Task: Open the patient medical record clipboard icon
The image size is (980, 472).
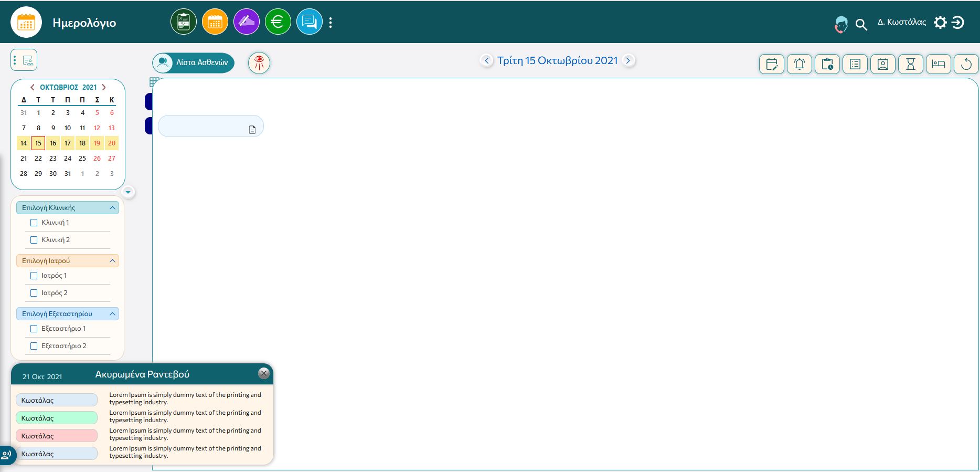Action: point(184,22)
